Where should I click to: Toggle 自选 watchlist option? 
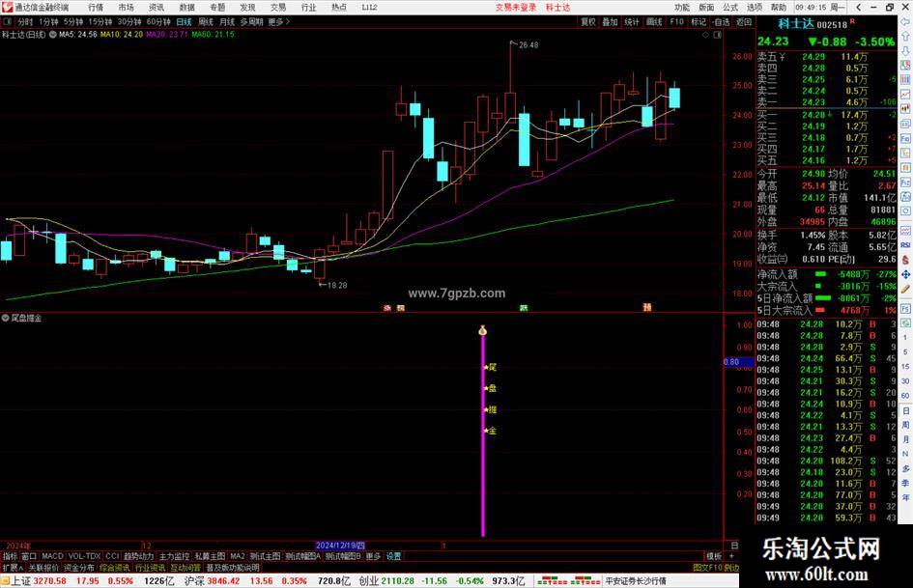(x=721, y=22)
